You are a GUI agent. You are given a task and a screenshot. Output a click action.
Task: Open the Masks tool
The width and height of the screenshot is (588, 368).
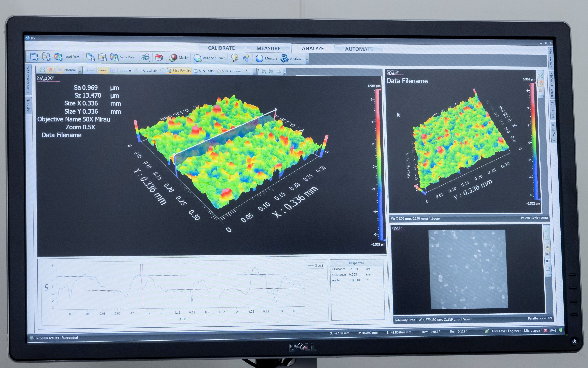point(173,58)
